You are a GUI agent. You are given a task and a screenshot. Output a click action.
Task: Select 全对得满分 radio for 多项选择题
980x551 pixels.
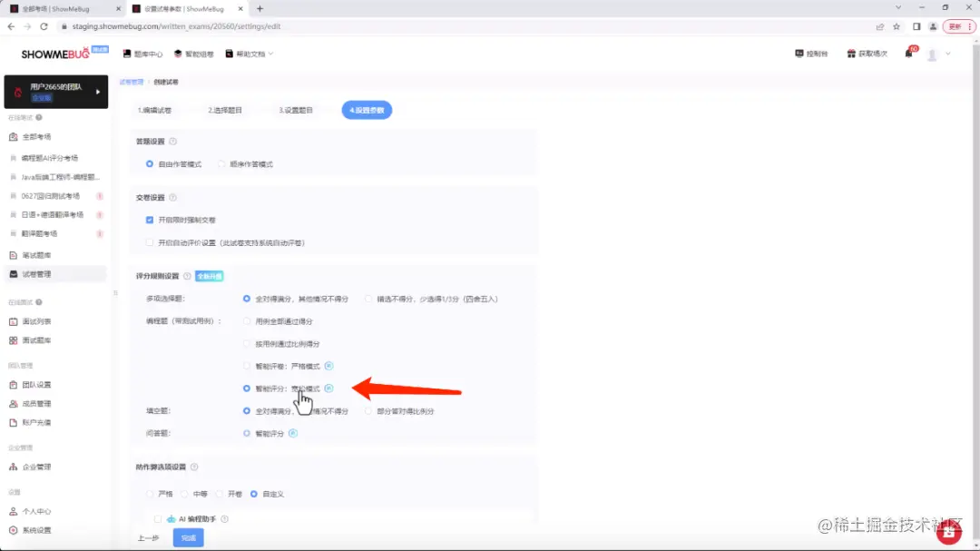click(x=246, y=299)
